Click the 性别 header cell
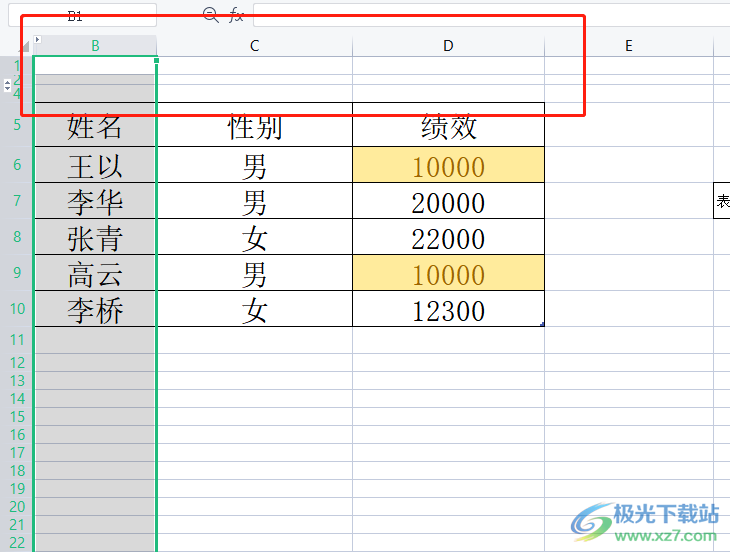 (x=255, y=125)
